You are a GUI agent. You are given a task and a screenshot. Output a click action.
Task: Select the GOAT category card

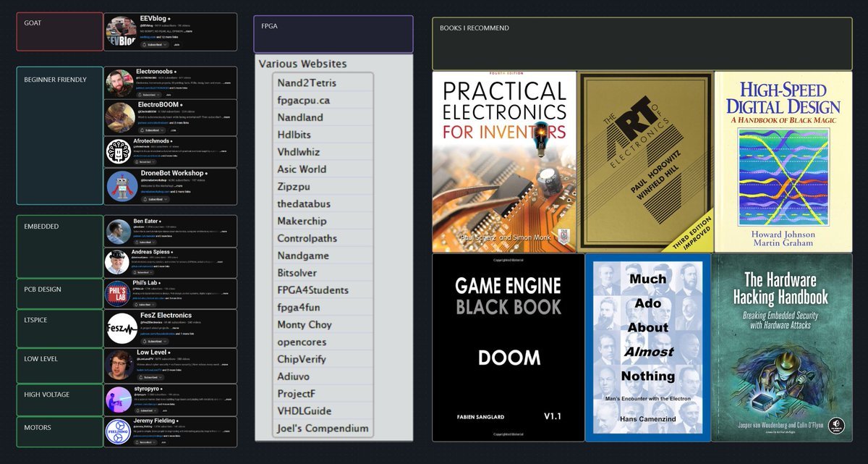click(60, 32)
